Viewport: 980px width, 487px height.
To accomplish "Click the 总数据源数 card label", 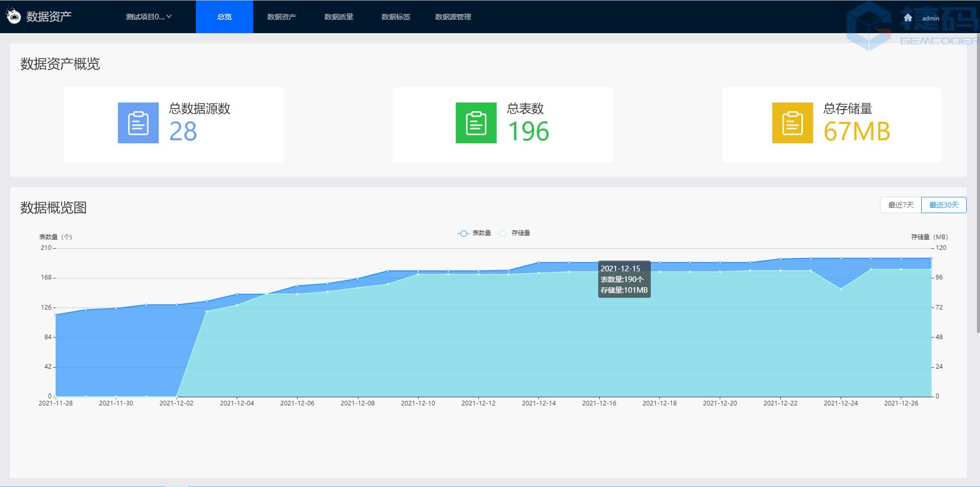I will (200, 109).
